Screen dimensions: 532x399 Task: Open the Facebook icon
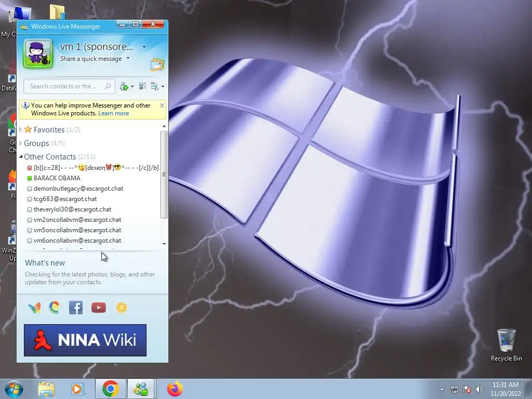[x=76, y=308]
